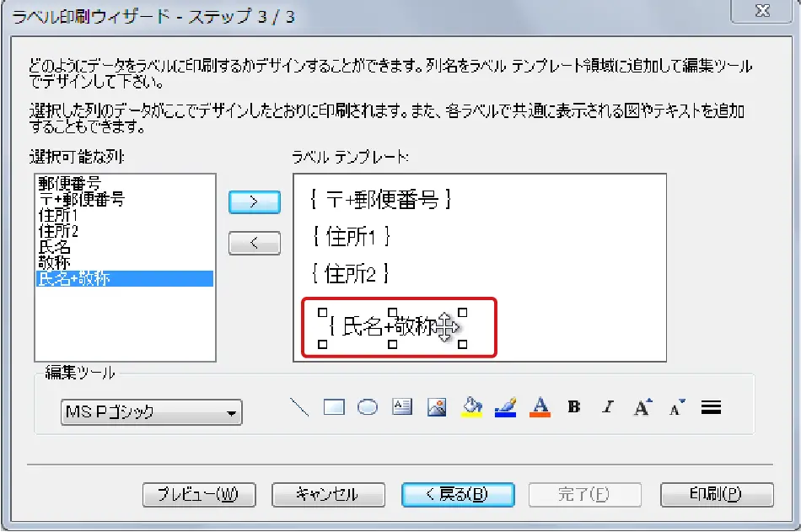Select the rectangle drawing tool
The image size is (801, 532).
click(x=334, y=407)
